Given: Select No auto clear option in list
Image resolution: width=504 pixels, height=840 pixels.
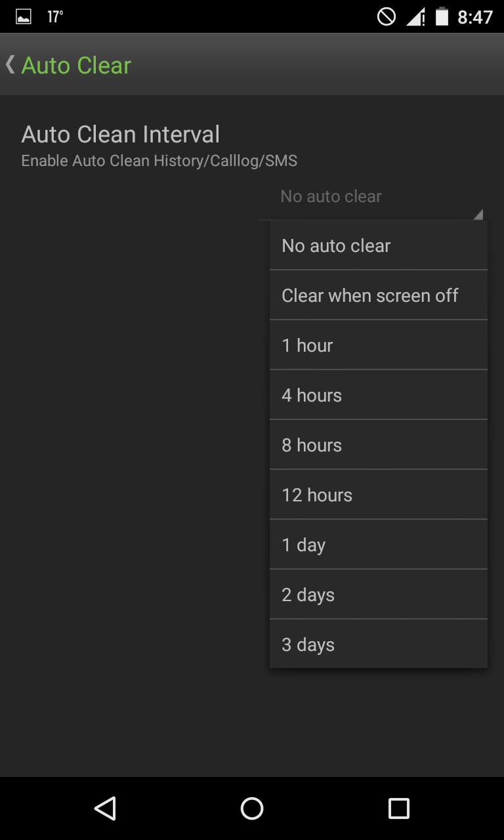Looking at the screenshot, I should click(378, 245).
